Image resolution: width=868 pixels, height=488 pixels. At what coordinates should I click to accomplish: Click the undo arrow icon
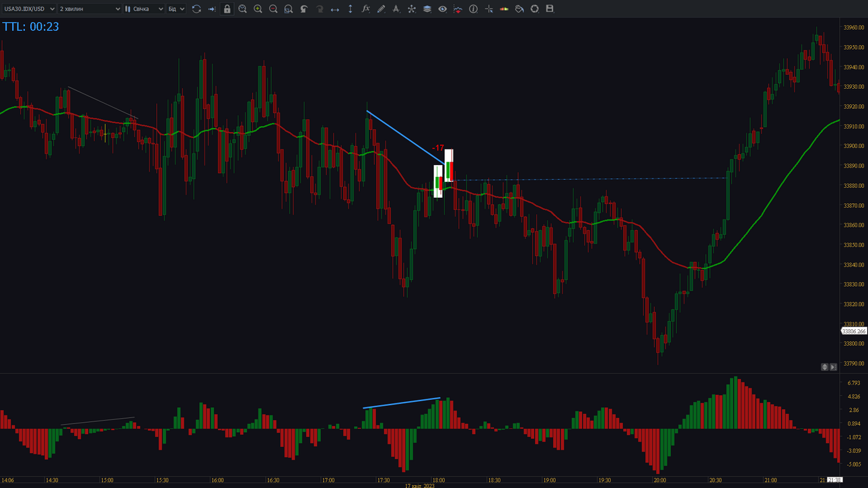click(x=304, y=9)
